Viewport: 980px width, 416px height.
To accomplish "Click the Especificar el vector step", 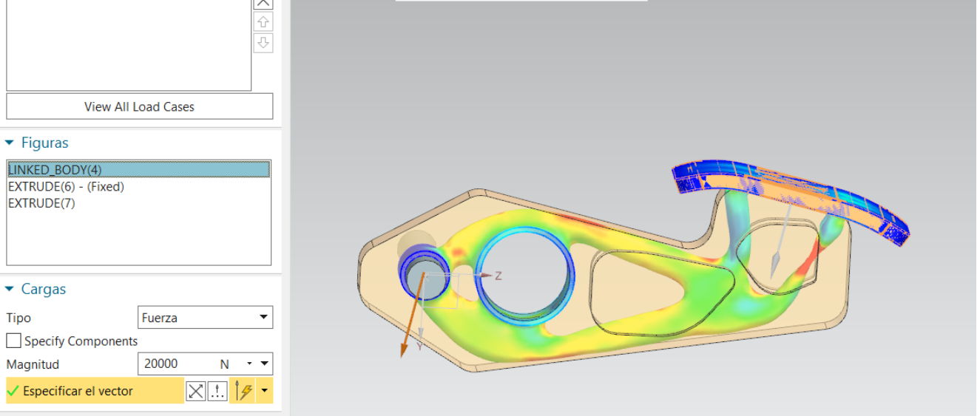I will 78,391.
